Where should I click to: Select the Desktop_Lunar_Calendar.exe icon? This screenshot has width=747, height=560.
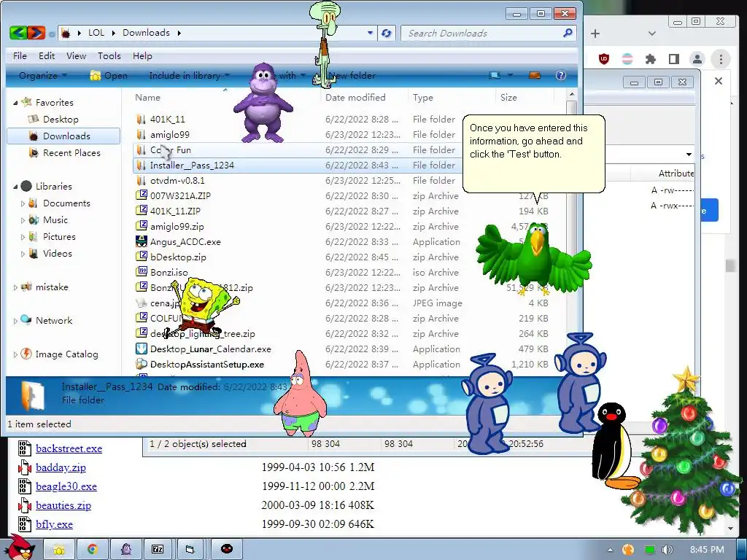coord(142,349)
